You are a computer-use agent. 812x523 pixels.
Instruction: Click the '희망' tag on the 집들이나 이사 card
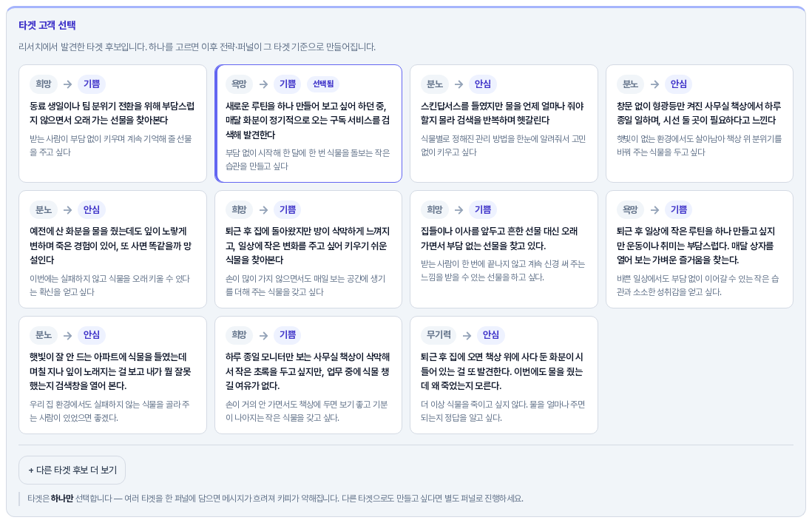pos(435,210)
